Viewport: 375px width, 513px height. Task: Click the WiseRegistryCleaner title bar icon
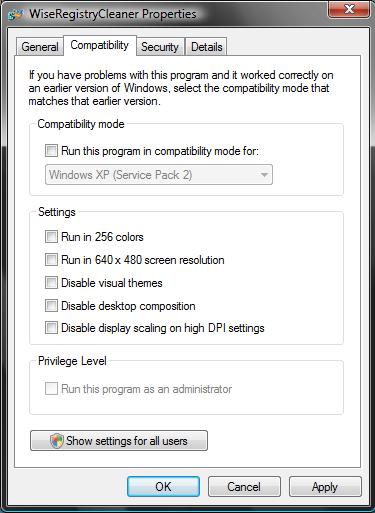[17, 14]
